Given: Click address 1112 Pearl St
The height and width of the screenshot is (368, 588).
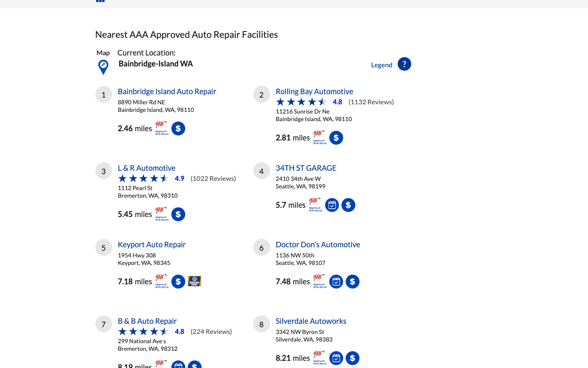Looking at the screenshot, I should tap(135, 188).
